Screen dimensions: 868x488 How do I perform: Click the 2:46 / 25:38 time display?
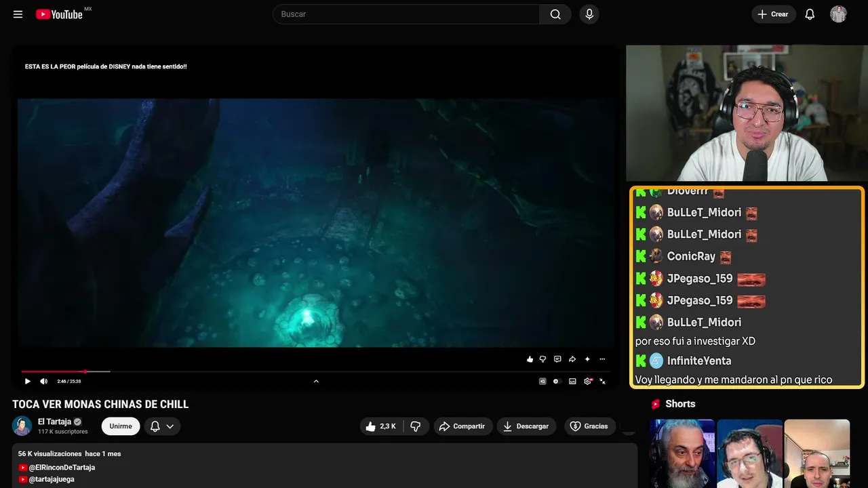click(x=69, y=382)
